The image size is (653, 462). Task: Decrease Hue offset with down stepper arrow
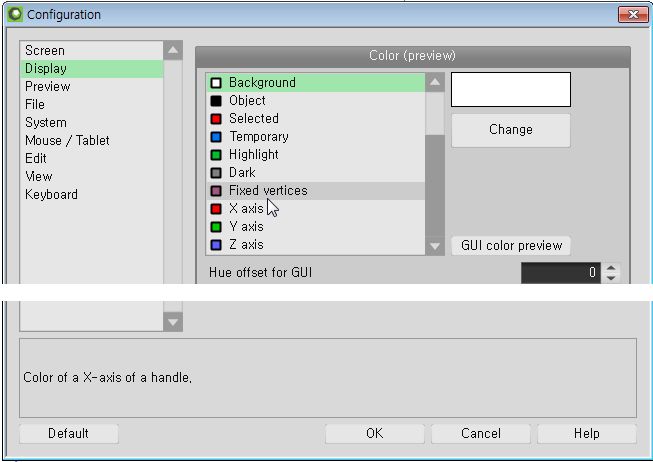611,278
